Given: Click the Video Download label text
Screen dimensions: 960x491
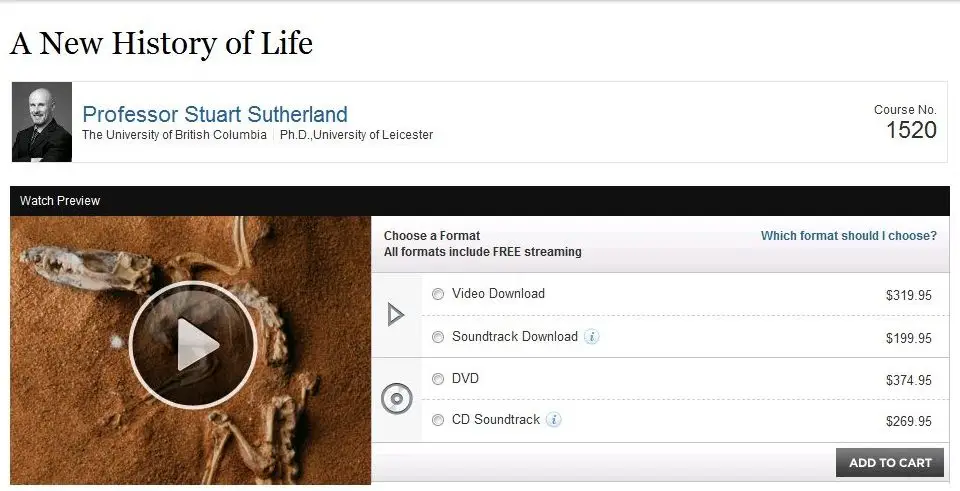Looking at the screenshot, I should click(x=498, y=294).
